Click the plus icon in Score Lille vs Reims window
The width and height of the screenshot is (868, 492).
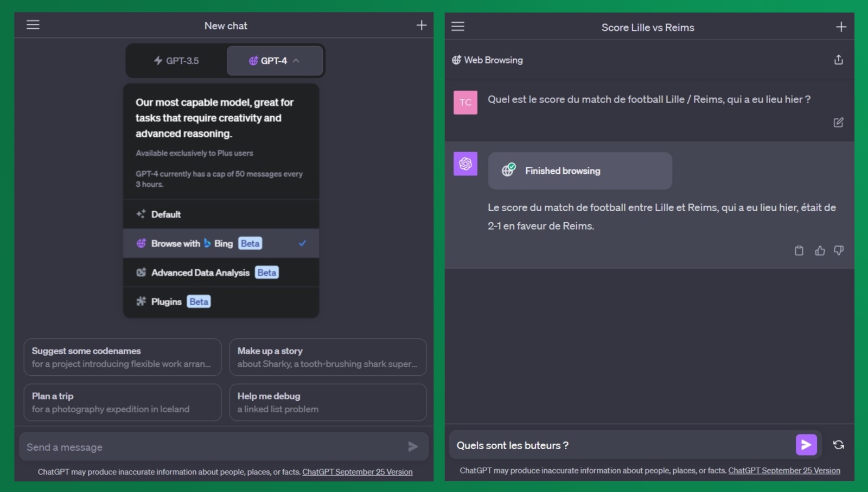[x=841, y=27]
